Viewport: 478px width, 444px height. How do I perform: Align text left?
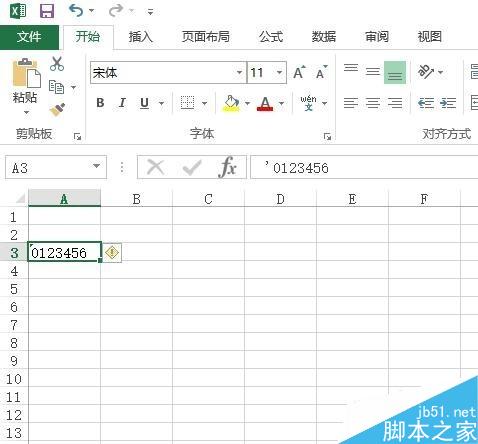[351, 103]
